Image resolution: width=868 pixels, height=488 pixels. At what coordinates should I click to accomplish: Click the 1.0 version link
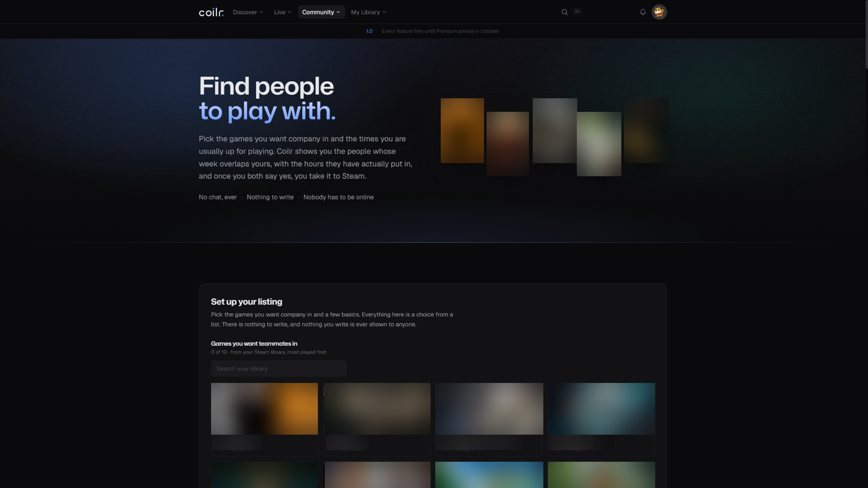coord(370,31)
